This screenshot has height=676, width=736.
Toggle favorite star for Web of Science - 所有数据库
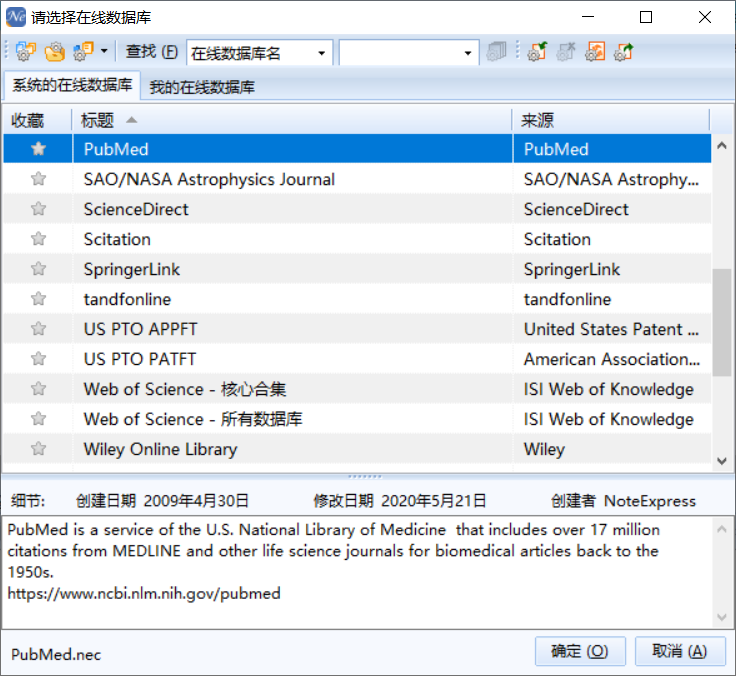[38, 419]
